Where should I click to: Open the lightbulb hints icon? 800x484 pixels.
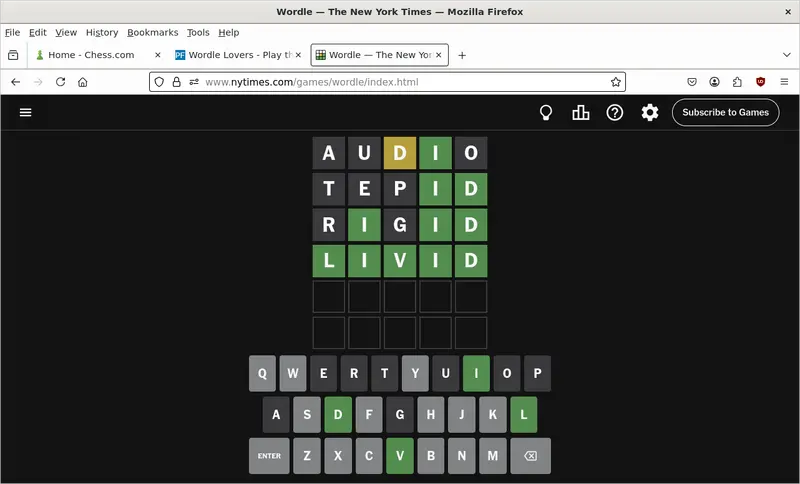point(546,112)
